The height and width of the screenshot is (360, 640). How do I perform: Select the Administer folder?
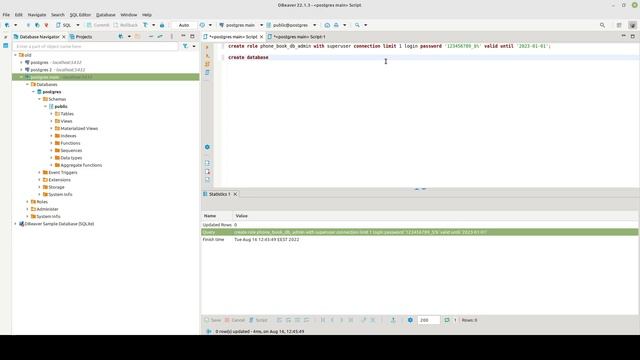44,209
